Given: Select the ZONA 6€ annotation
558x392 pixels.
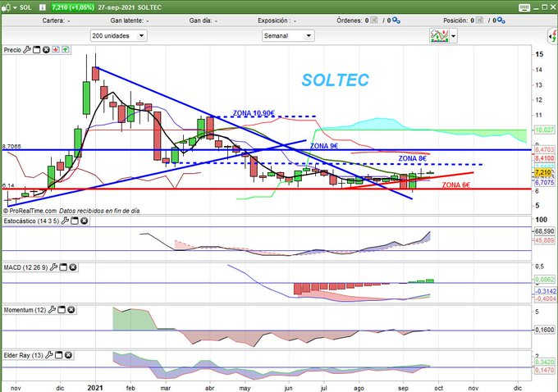Looking at the screenshot, I should 456,185.
